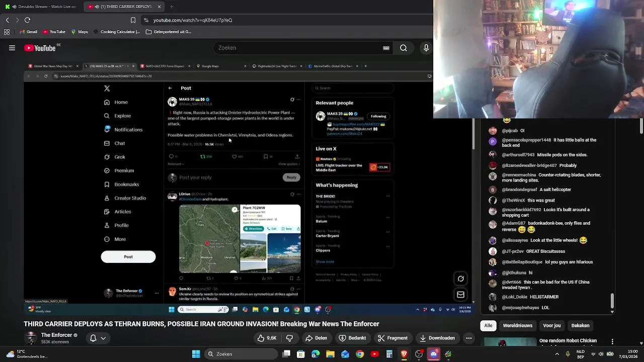
Task: Click the taskbar Zoeken search box
Action: [242, 354]
